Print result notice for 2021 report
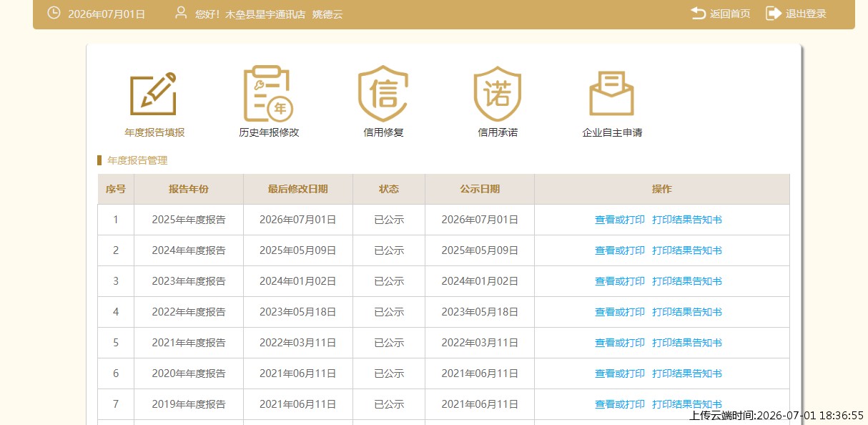This screenshot has width=868, height=425. (x=687, y=343)
